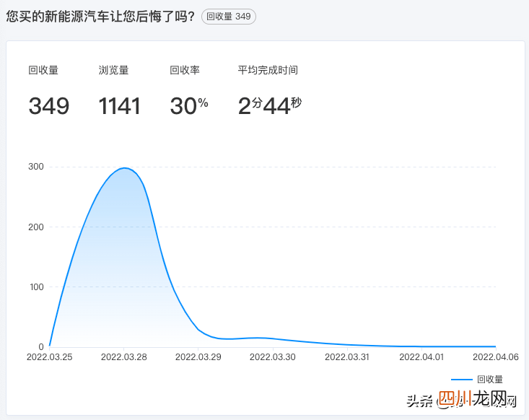
Task: Click the chart peak near 2022.03.28
Action: [x=124, y=168]
